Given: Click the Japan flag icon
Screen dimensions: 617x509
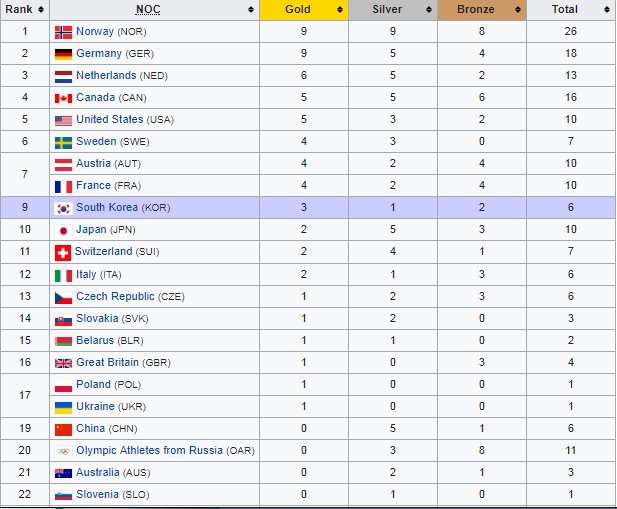Looking at the screenshot, I should click(63, 230).
